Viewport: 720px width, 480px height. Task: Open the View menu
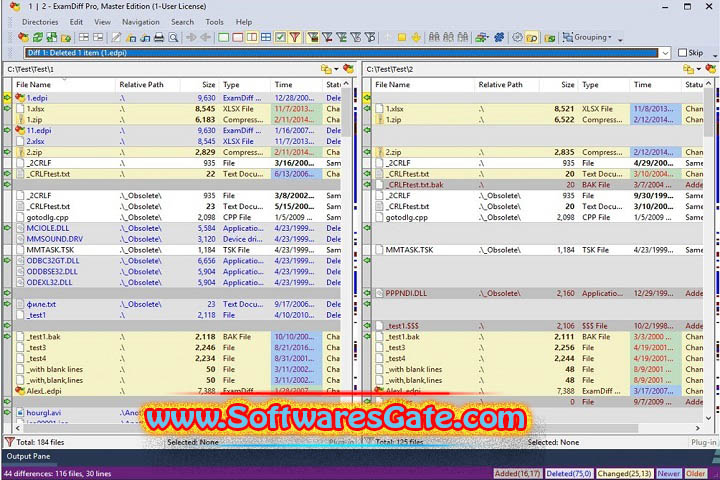click(102, 22)
